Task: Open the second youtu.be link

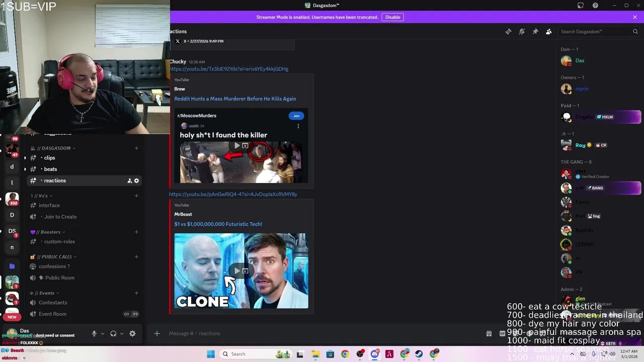Action: tap(233, 194)
